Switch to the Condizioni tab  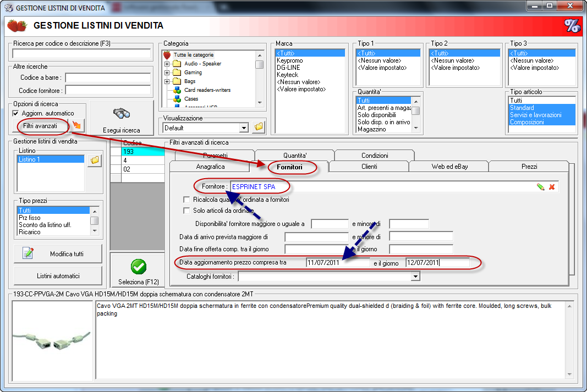374,155
